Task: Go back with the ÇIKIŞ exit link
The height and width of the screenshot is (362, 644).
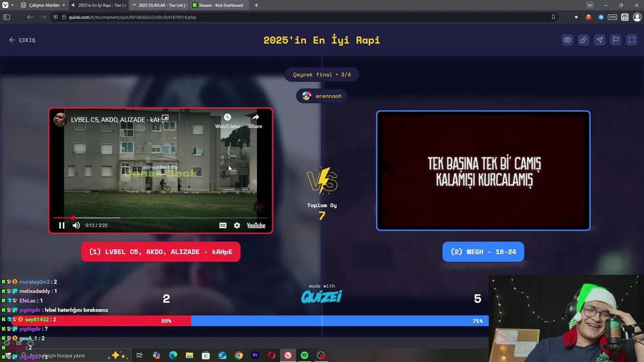Action: pos(22,40)
